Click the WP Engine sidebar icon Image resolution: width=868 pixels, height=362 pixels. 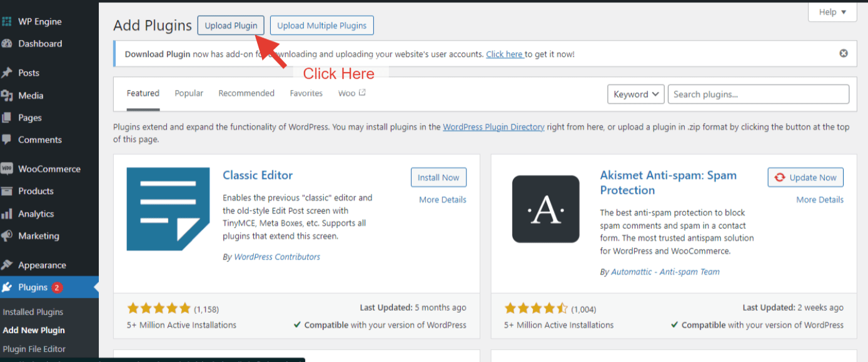point(7,22)
